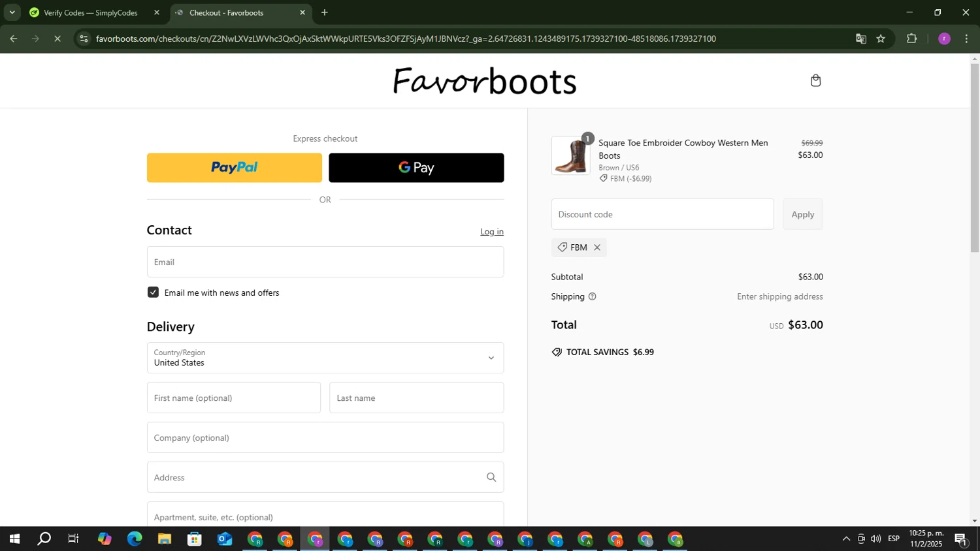
Task: Click the crossed-out $69.99 original price
Action: pyautogui.click(x=812, y=143)
